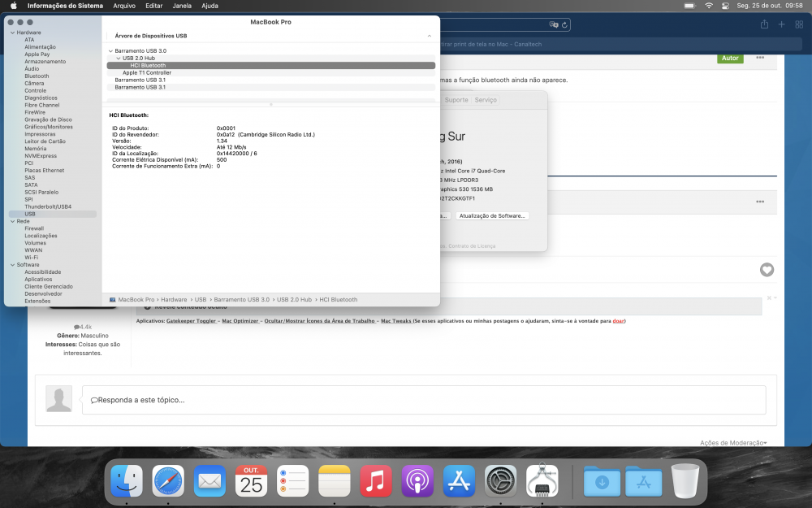Click Safari reload page icon
This screenshot has width=812, height=508.
click(x=564, y=24)
